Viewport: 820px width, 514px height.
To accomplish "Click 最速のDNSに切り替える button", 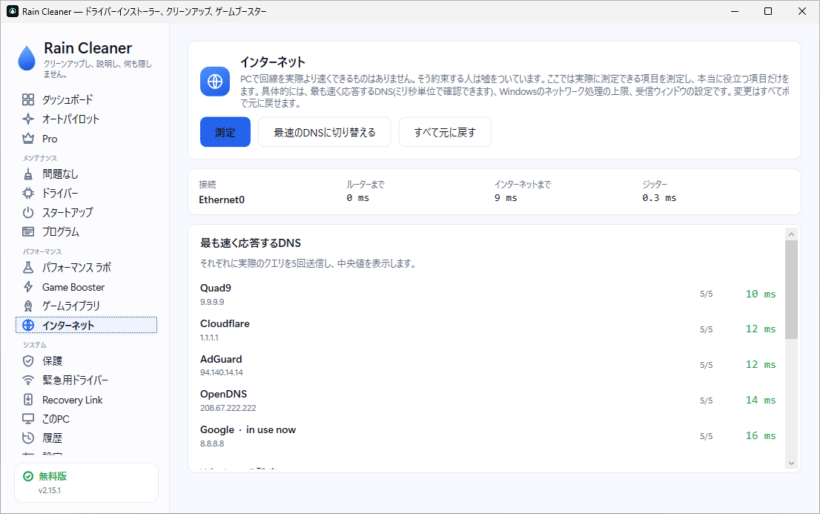I will pyautogui.click(x=324, y=132).
